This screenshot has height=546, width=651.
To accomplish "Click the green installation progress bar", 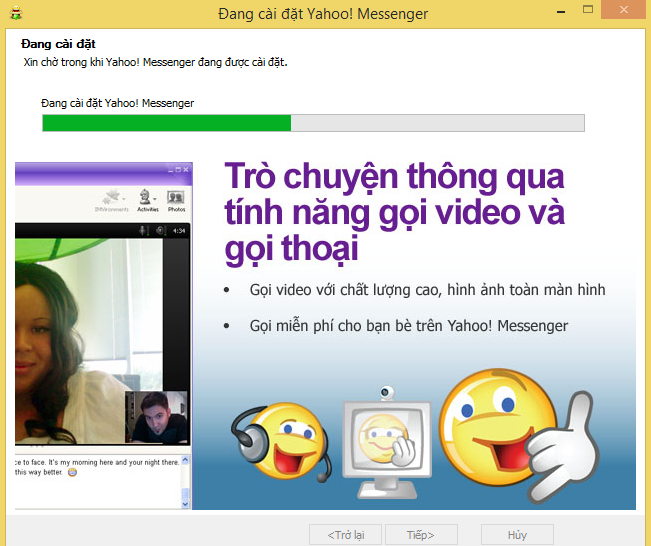I will (313, 123).
